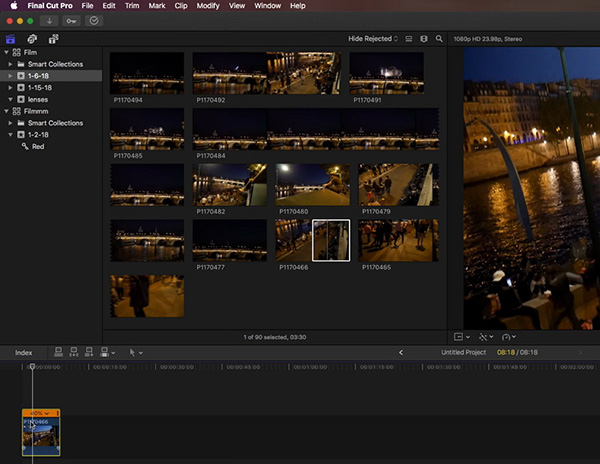This screenshot has width=600, height=464.
Task: Open the Modify menu
Action: 208,6
